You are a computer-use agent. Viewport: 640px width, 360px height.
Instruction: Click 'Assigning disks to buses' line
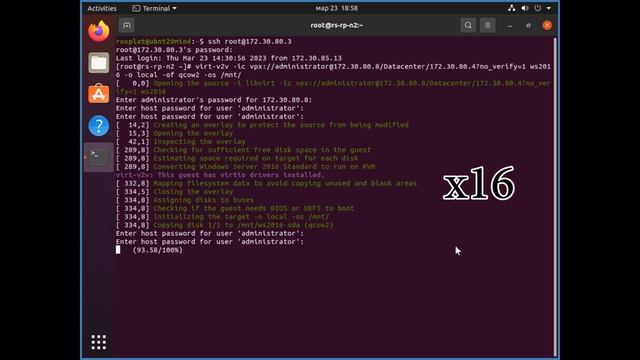[184, 200]
